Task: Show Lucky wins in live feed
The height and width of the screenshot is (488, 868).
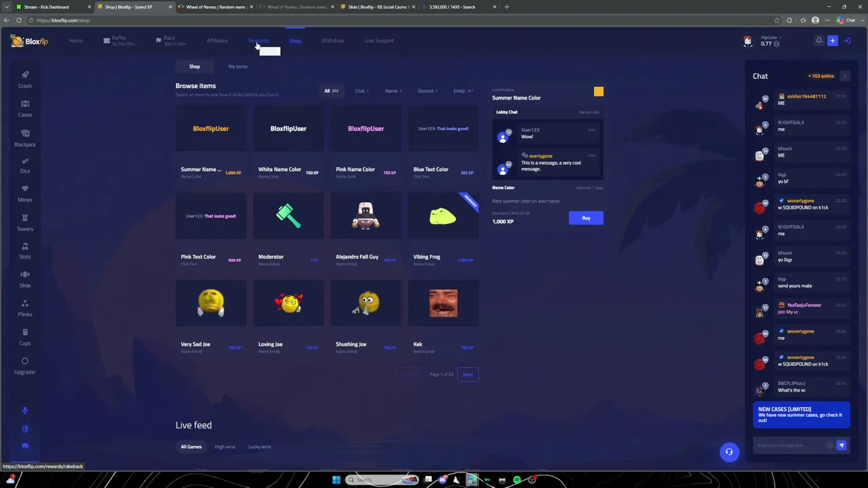Action: click(x=260, y=447)
